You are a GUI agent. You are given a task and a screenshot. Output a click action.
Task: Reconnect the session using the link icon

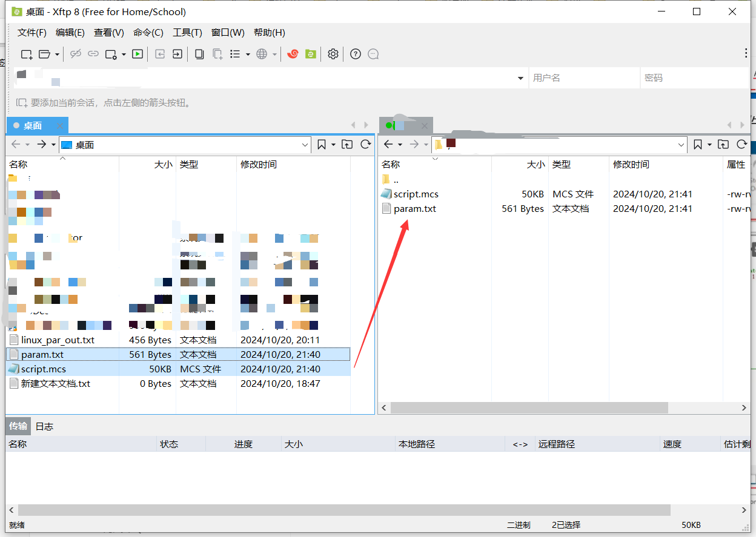[x=93, y=54]
